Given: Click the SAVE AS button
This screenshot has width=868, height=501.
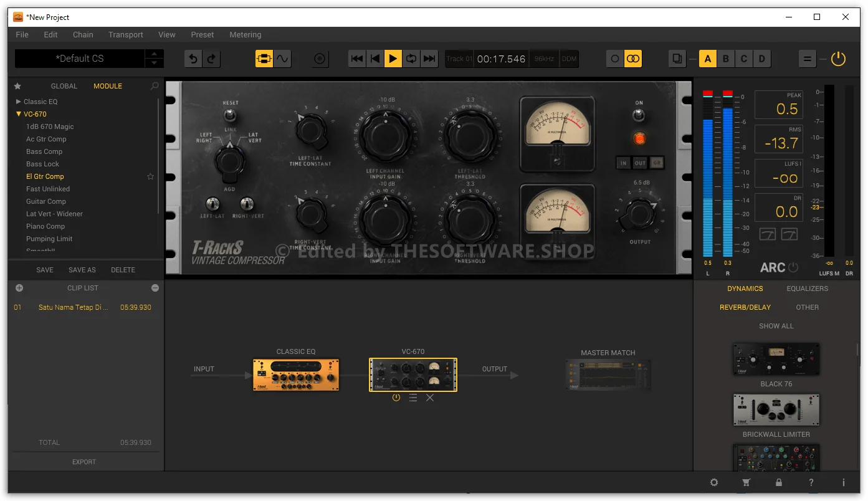Looking at the screenshot, I should pos(82,270).
